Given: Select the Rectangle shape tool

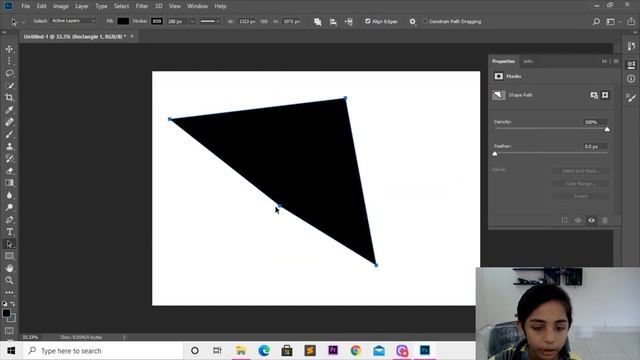Looking at the screenshot, I should click(9, 256).
